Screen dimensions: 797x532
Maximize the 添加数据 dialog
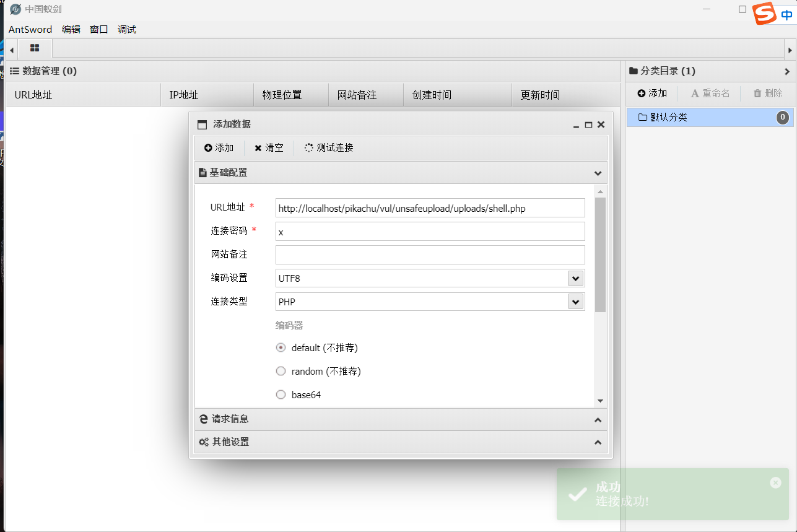pyautogui.click(x=589, y=124)
